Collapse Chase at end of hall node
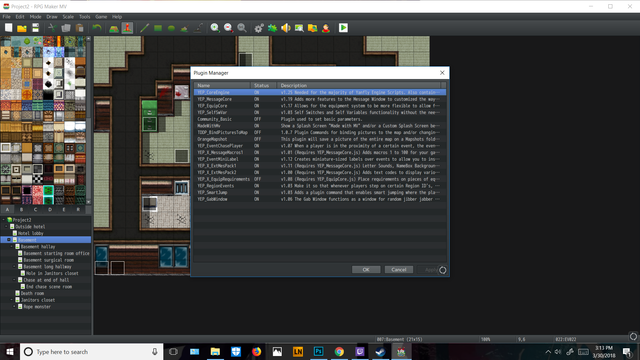640x360 pixels. (x=15, y=280)
